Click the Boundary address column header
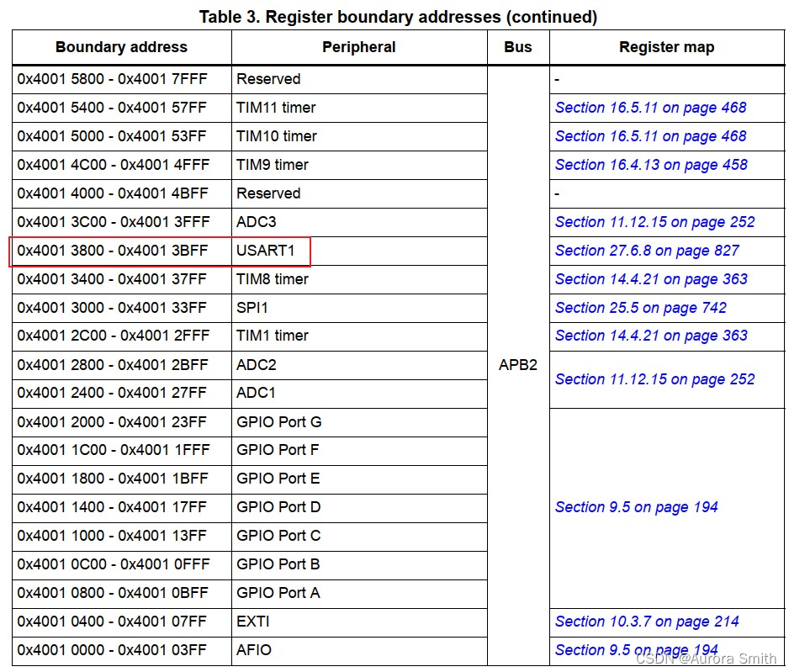The height and width of the screenshot is (672, 789). 121,47
